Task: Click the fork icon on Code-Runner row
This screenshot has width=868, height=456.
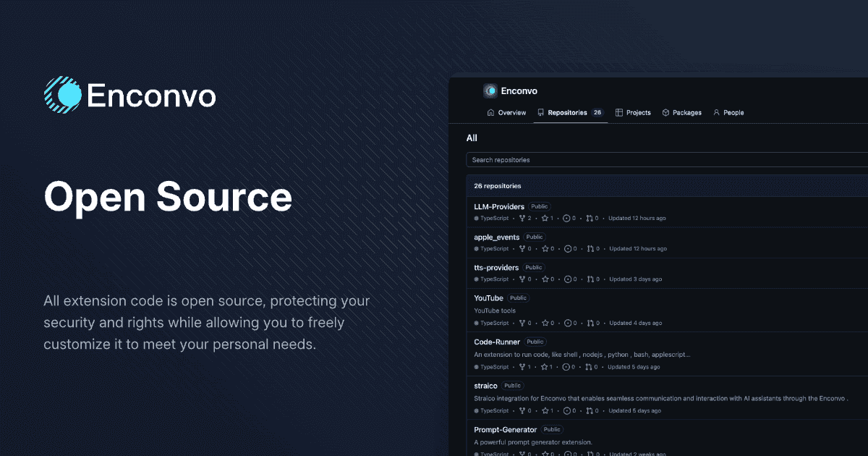Action: (522, 367)
